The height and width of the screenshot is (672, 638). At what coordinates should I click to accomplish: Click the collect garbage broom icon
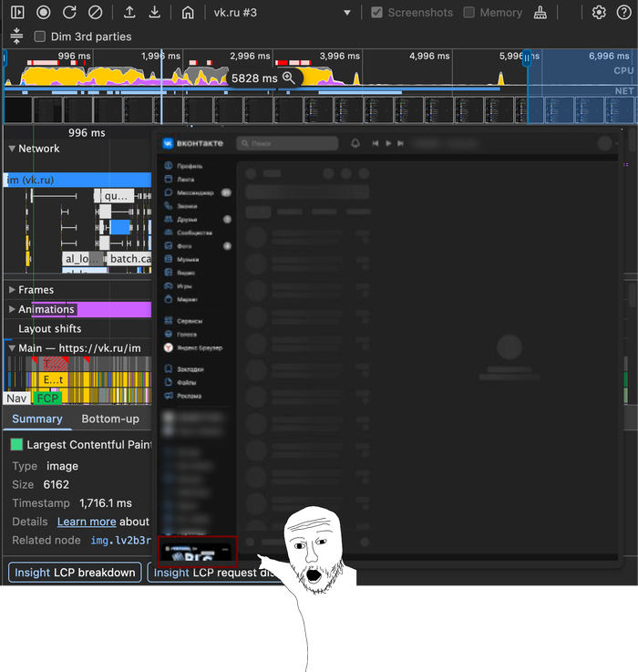click(540, 13)
